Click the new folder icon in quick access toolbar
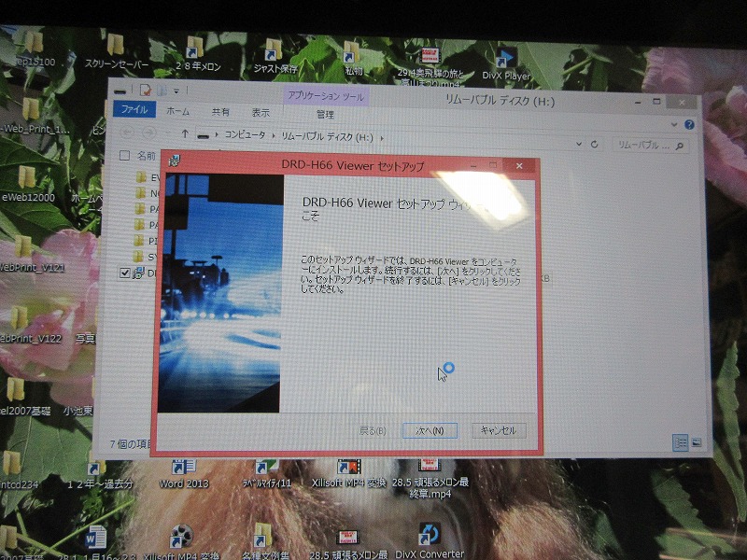The image size is (747, 560). tap(162, 90)
